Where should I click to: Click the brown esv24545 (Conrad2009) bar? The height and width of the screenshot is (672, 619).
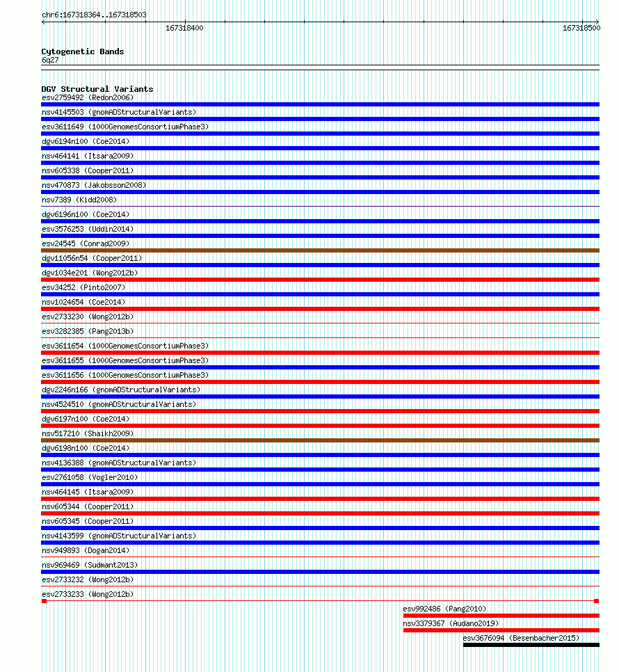(321, 250)
